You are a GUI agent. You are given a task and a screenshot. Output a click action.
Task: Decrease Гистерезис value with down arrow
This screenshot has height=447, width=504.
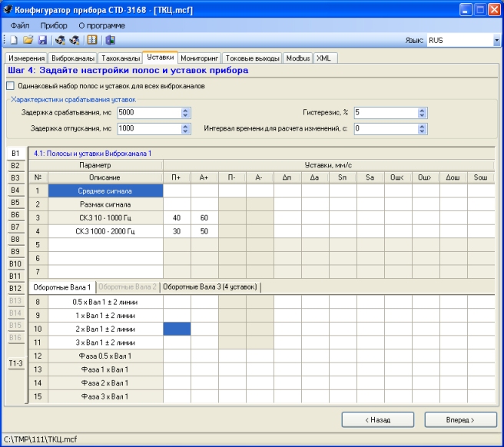click(x=422, y=115)
